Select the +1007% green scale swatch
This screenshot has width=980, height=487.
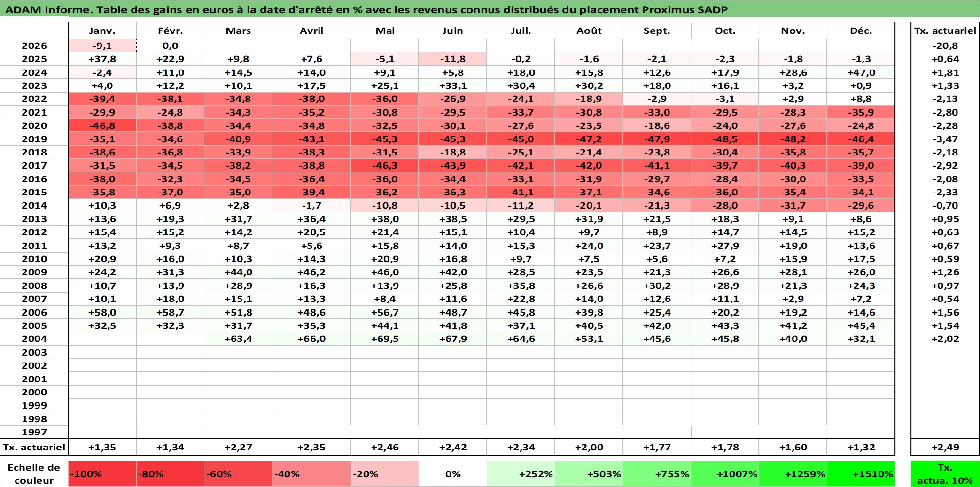(x=725, y=474)
